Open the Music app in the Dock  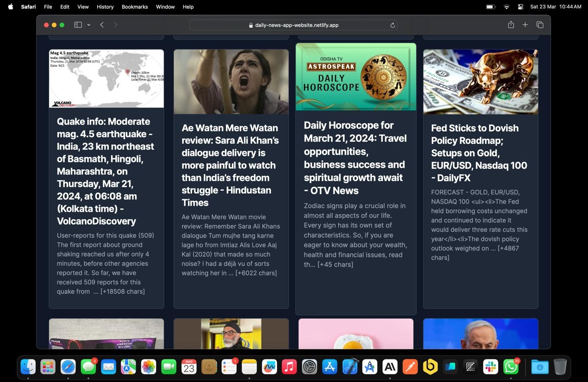[289, 367]
